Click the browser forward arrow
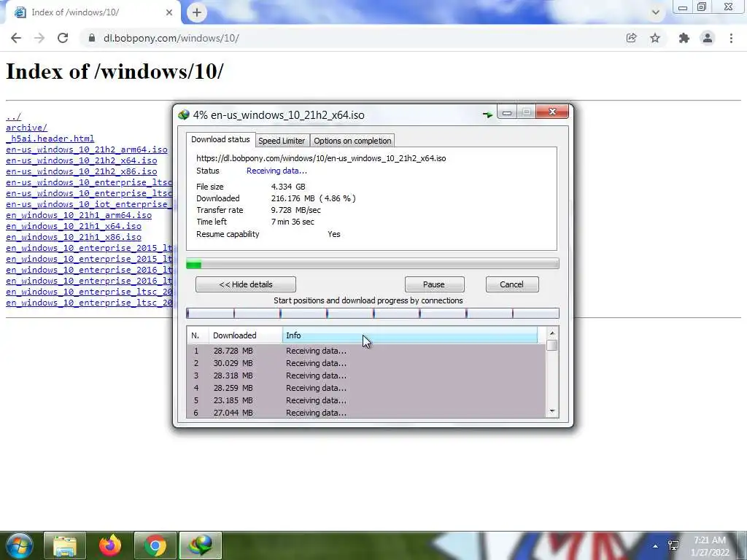 (39, 38)
